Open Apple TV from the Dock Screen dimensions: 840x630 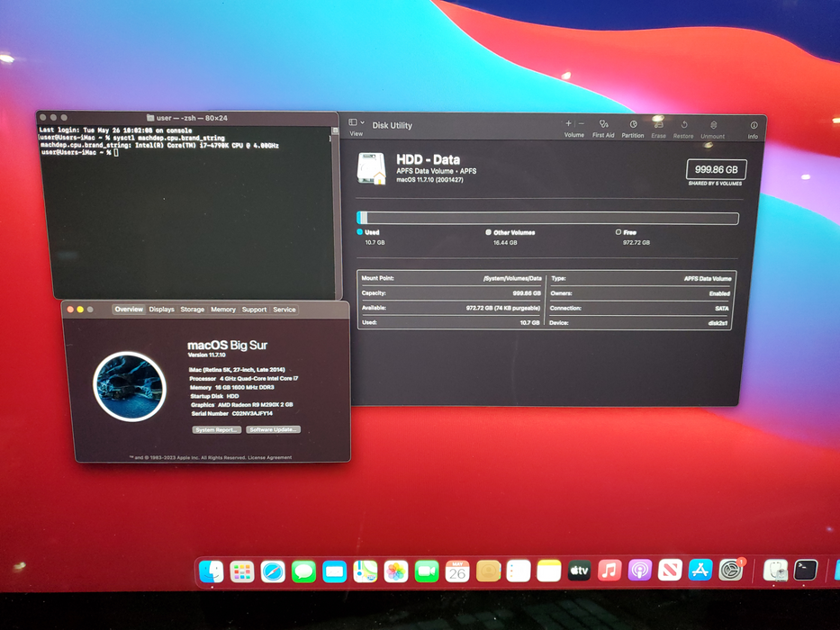[x=579, y=571]
